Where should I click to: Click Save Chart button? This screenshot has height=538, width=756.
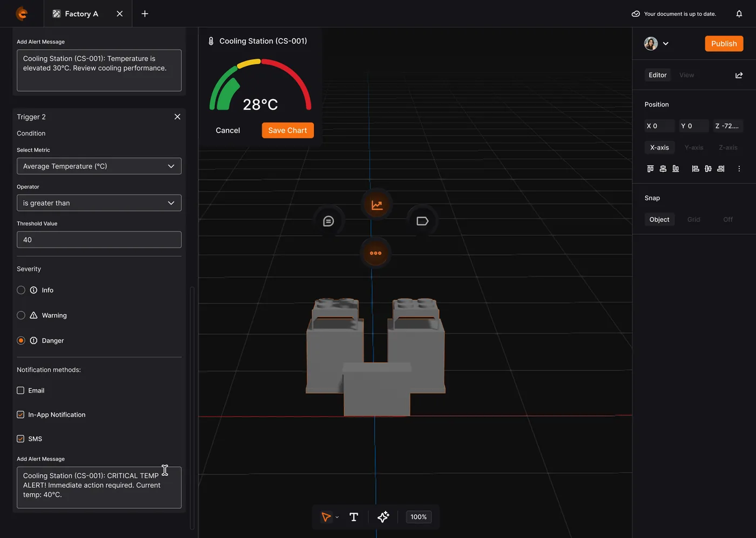(x=287, y=130)
